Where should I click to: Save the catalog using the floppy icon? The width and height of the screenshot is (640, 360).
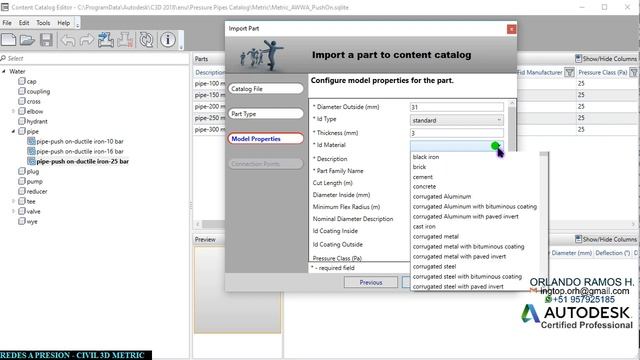[46, 40]
